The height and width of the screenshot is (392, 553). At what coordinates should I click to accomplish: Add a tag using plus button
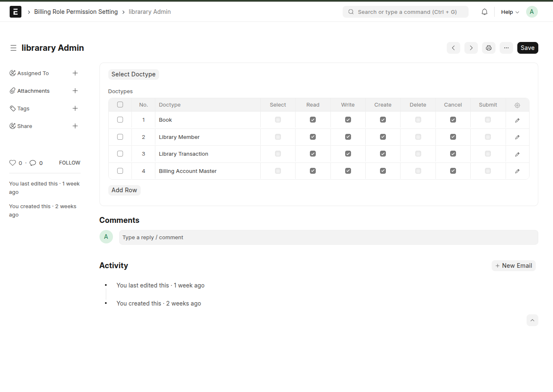(75, 108)
